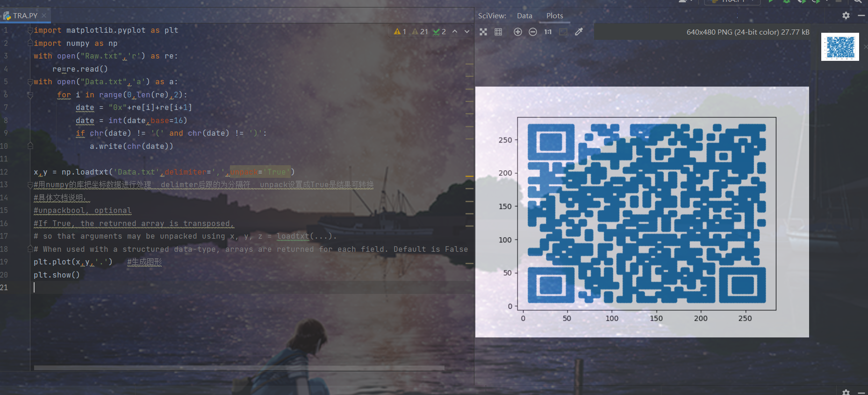868x395 pixels.
Task: Go to next highlighted error
Action: tap(467, 31)
